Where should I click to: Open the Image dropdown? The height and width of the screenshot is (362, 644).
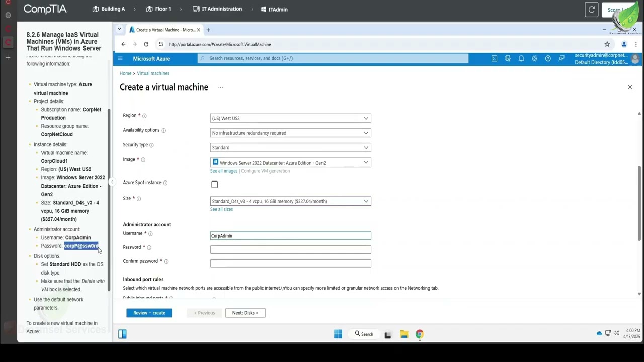(x=291, y=162)
